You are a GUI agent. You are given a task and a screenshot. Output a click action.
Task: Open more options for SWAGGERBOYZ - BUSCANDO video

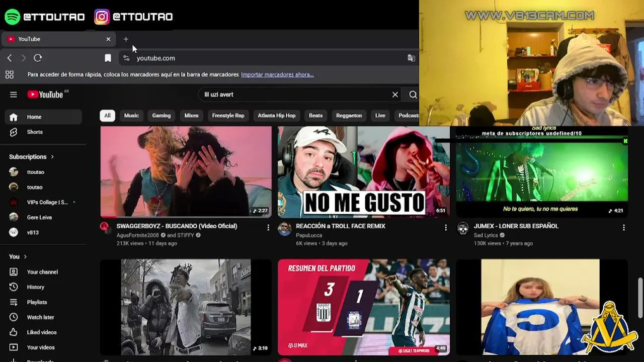coord(268,228)
